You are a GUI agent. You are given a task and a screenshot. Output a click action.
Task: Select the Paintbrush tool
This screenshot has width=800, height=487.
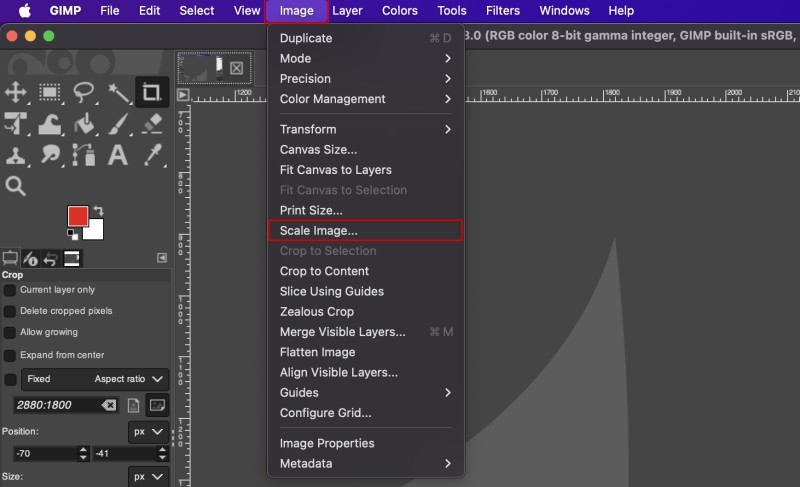pyautogui.click(x=118, y=124)
